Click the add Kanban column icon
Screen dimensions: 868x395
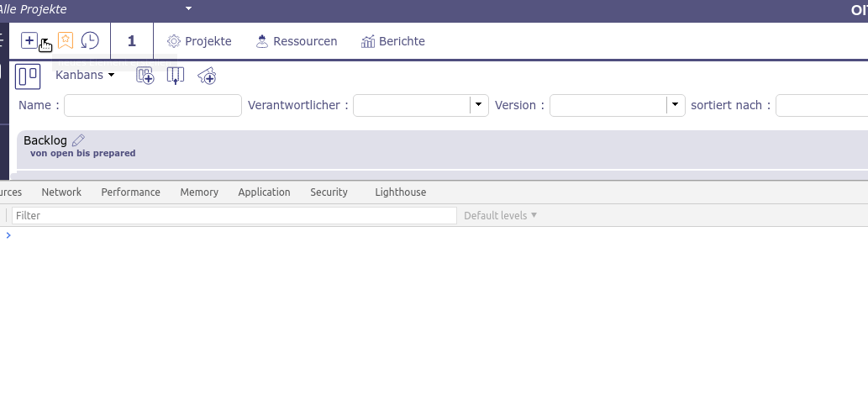175,76
